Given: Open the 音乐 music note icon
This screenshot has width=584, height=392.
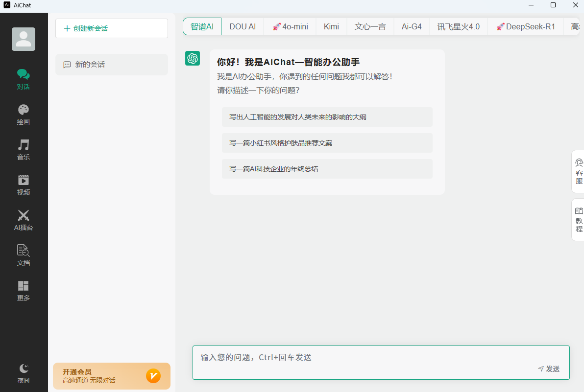Looking at the screenshot, I should pyautogui.click(x=24, y=145).
